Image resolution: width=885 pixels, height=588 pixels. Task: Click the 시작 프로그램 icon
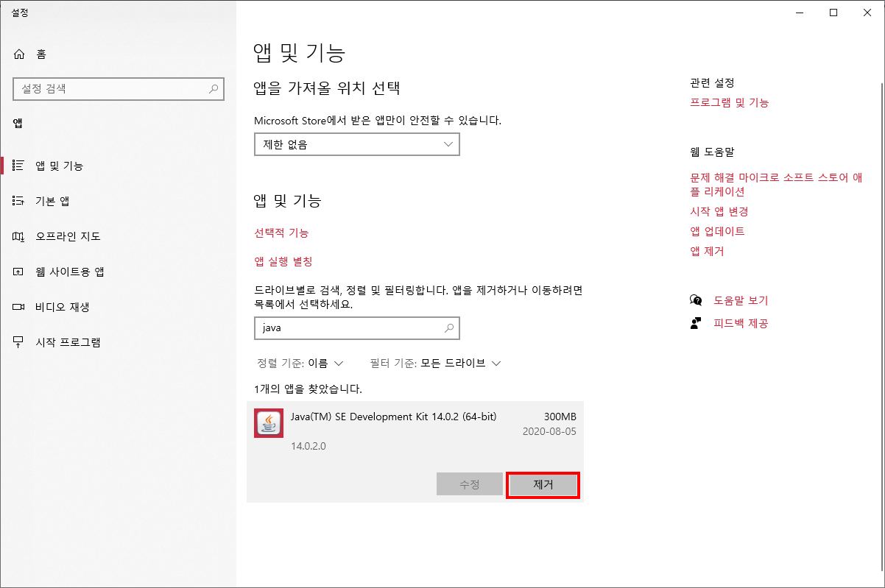pos(19,342)
